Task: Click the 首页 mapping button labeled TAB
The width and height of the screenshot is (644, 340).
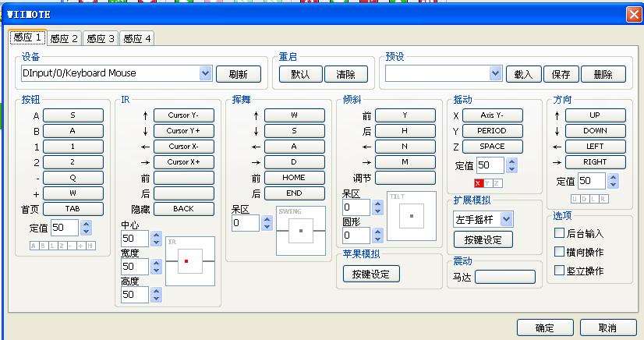Action: (x=73, y=209)
